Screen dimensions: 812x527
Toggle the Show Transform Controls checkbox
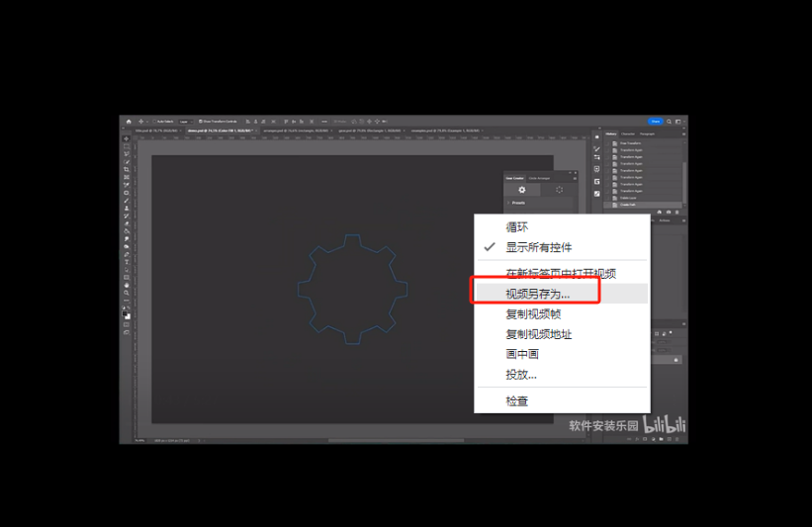(200, 122)
